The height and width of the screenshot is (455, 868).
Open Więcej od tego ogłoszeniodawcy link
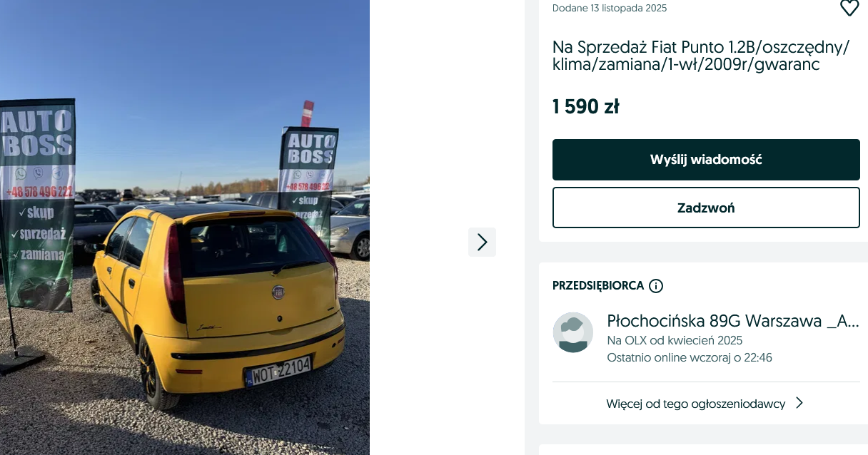pyautogui.click(x=696, y=404)
